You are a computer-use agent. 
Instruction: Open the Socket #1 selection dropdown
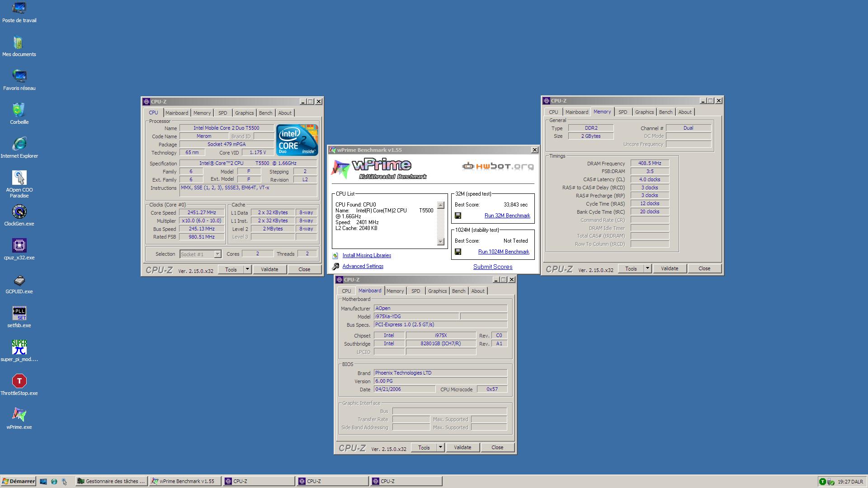tap(217, 254)
